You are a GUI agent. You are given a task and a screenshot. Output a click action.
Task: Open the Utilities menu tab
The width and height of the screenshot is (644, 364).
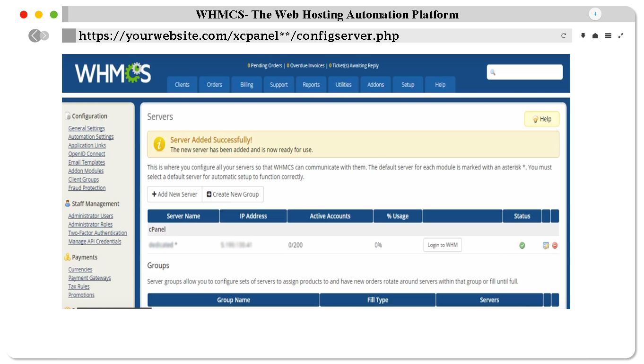pyautogui.click(x=343, y=85)
